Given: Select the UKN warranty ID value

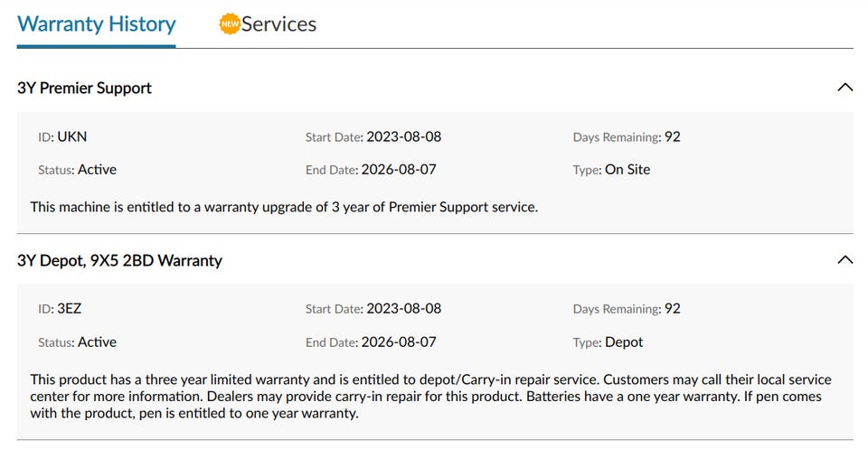Looking at the screenshot, I should click(72, 136).
